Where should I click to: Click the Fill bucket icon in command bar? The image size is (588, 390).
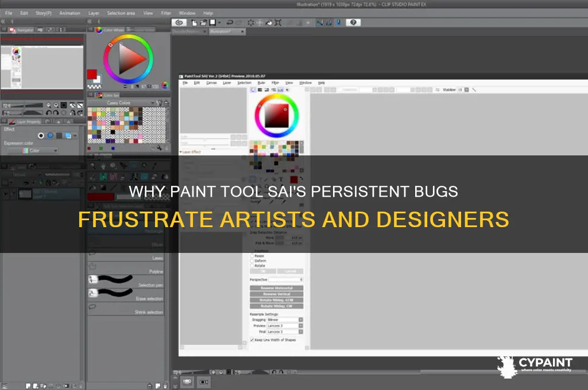[x=269, y=22]
